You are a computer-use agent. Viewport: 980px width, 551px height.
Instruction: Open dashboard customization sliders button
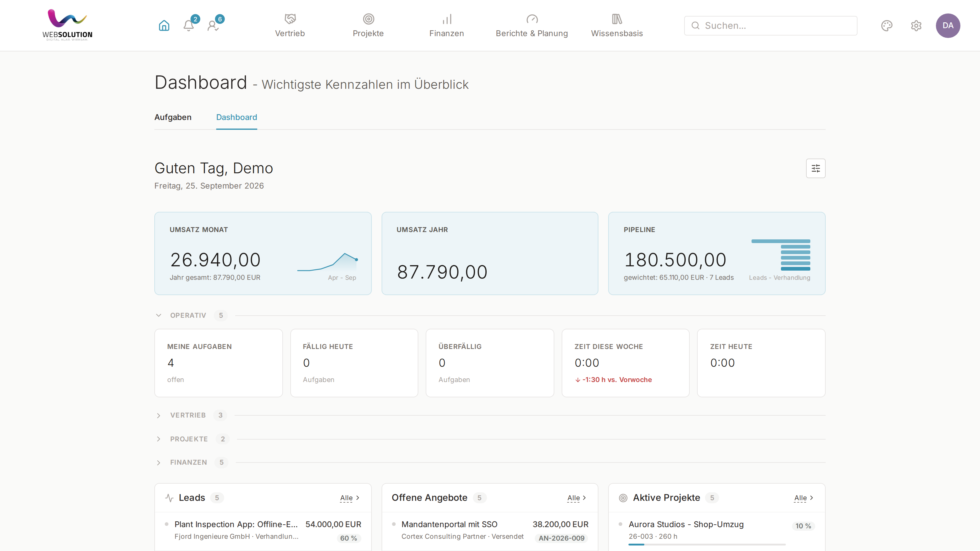point(815,168)
